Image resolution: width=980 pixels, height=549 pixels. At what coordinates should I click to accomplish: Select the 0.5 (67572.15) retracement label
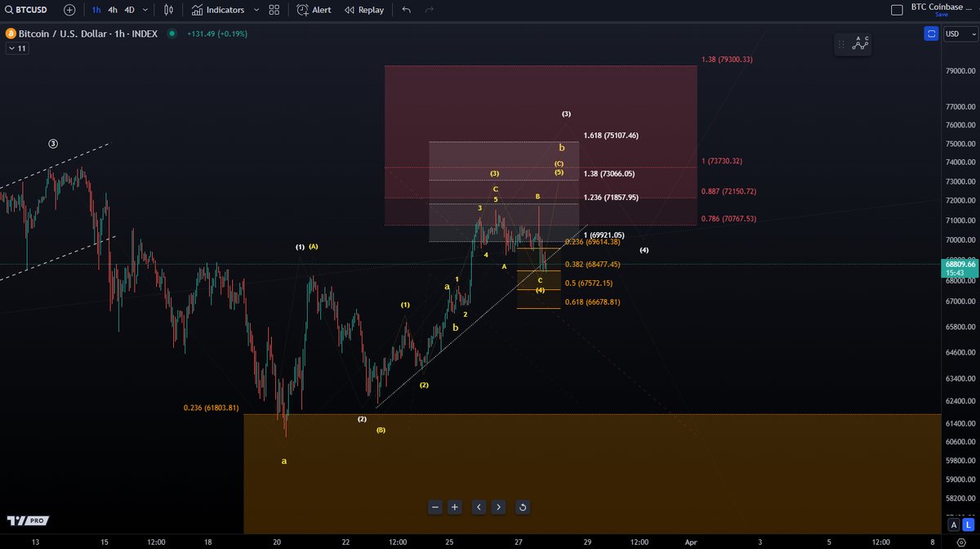point(589,283)
